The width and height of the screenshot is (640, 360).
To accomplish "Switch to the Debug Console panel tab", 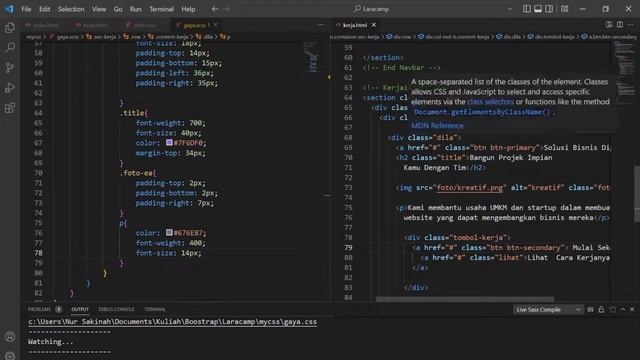I will coord(116,309).
